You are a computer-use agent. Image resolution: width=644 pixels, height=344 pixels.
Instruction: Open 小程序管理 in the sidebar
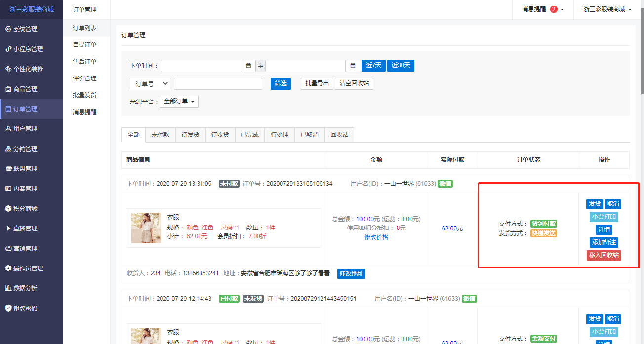tap(32, 49)
